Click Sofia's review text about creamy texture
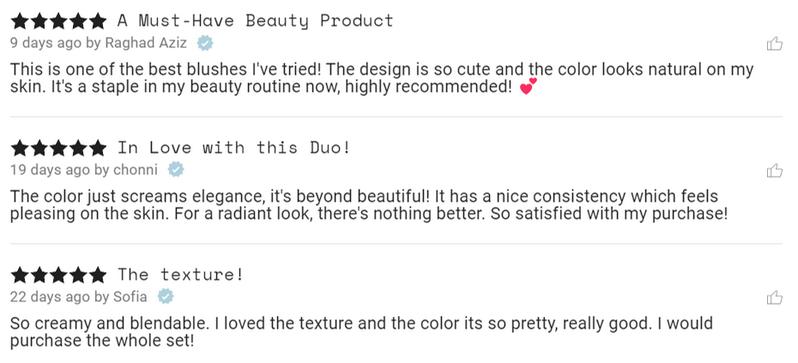Image resolution: width=798 pixels, height=363 pixels. (x=361, y=331)
